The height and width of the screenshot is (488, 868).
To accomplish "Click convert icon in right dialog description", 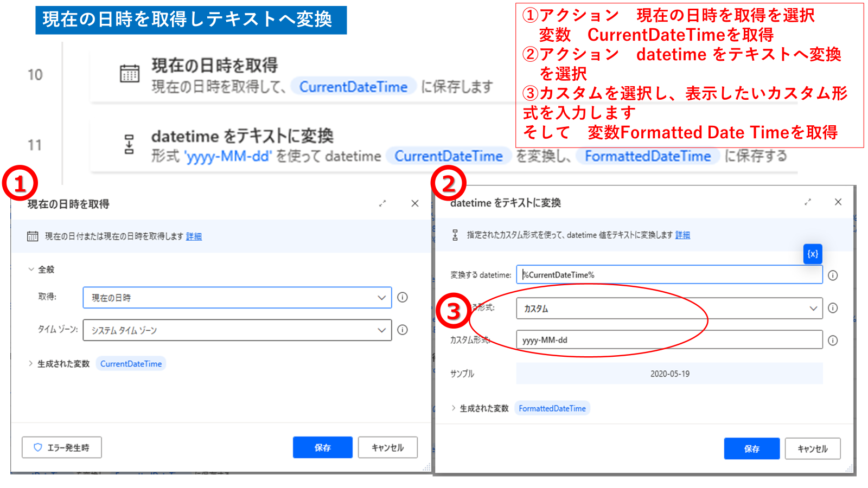I will click(455, 235).
